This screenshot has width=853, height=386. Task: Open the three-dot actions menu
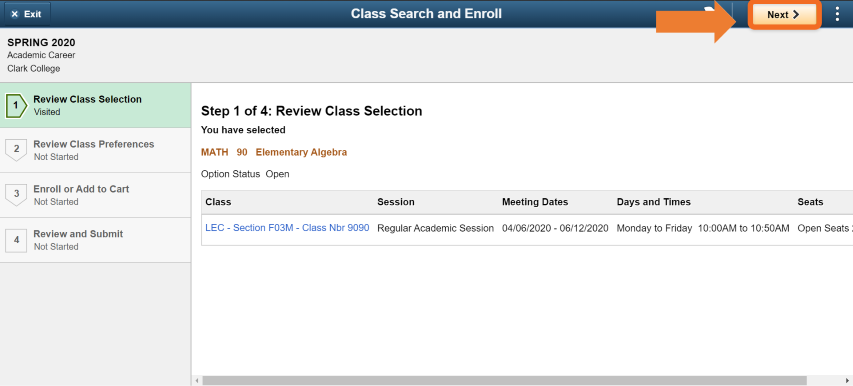coord(837,15)
